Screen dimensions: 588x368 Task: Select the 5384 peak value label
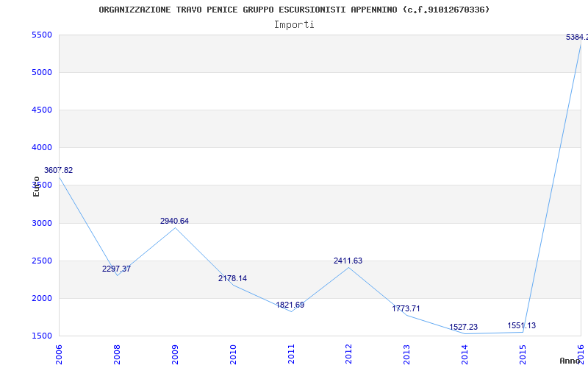click(x=576, y=37)
